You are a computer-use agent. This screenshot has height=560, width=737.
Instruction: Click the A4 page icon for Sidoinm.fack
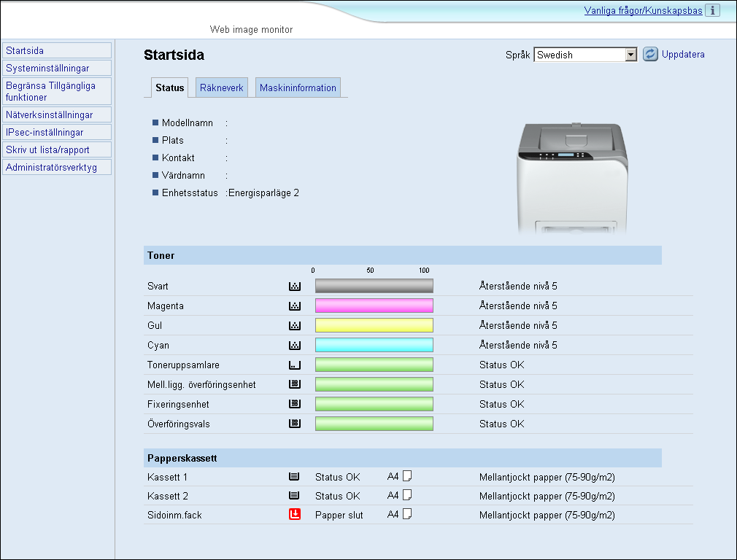click(x=407, y=515)
